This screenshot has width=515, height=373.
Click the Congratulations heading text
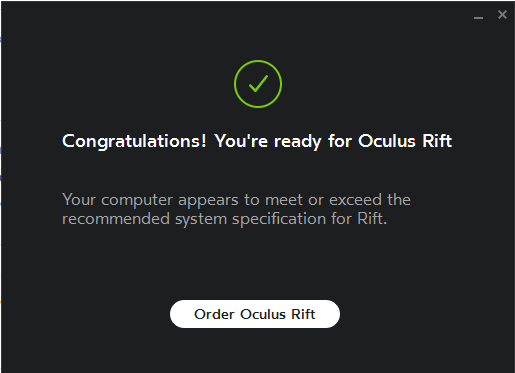click(257, 141)
